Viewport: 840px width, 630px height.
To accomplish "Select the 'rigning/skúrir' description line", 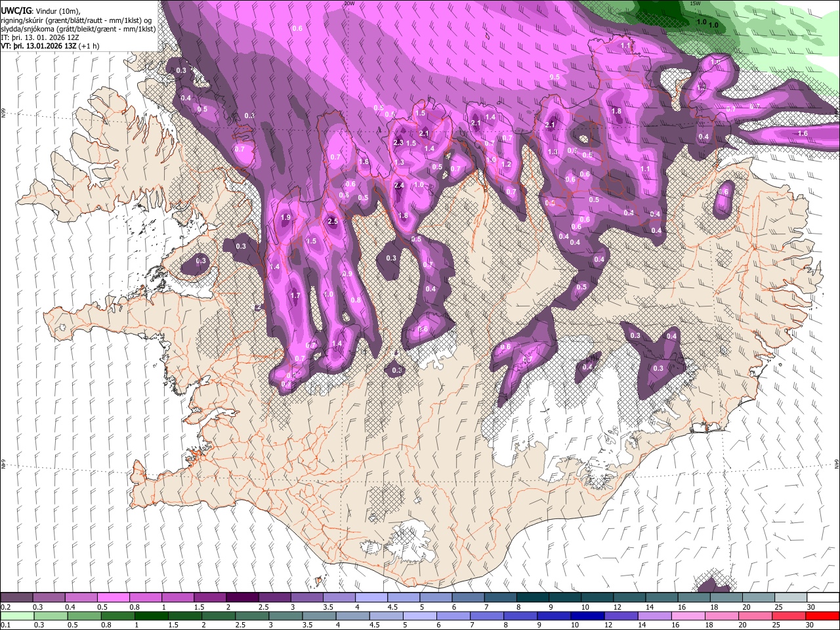I will (x=77, y=20).
